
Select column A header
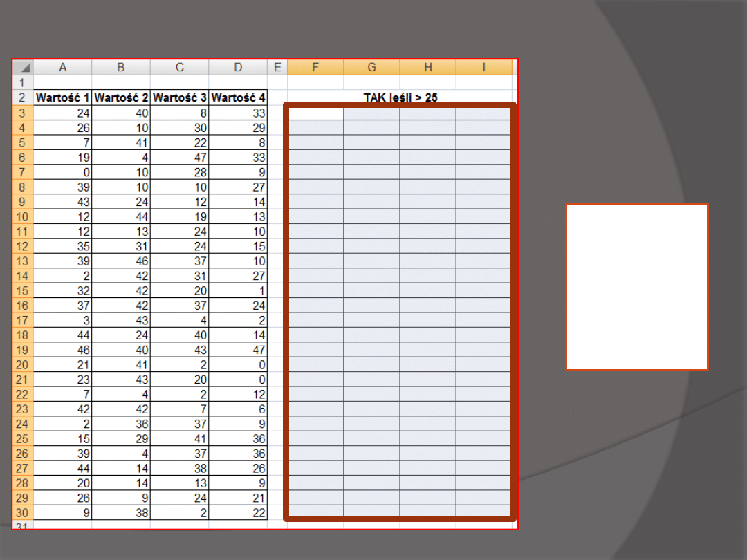click(63, 67)
